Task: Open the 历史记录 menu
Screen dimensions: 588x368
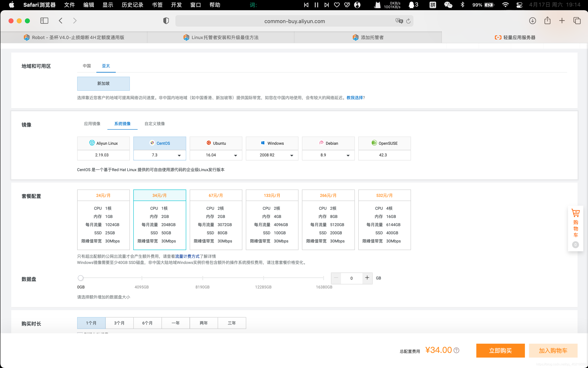Action: tap(133, 5)
